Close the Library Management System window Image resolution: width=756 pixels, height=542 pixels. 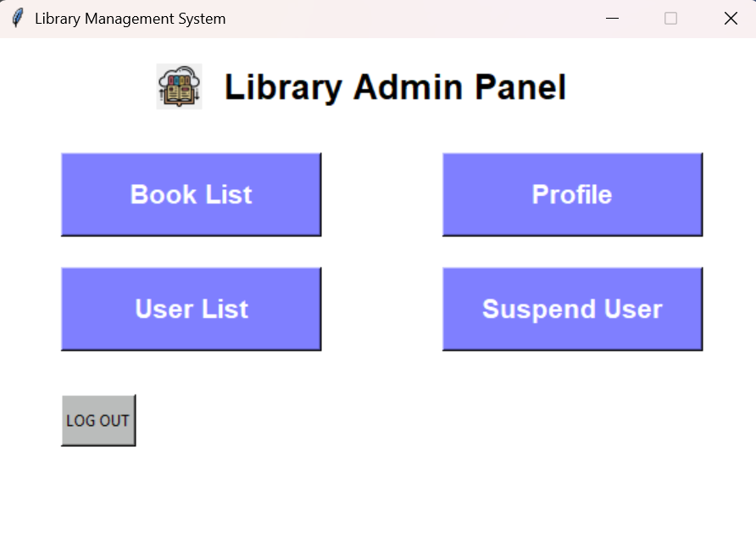pyautogui.click(x=731, y=18)
